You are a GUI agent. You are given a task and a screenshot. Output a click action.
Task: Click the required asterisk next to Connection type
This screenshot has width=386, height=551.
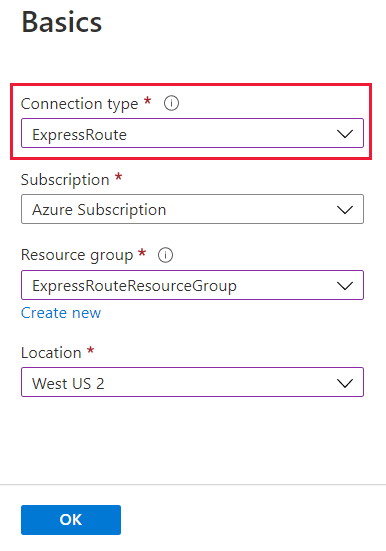point(148,101)
